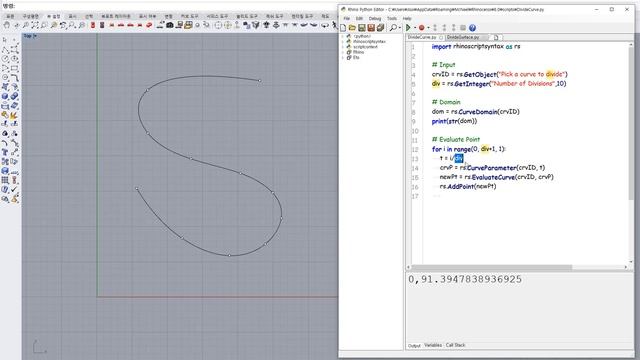Select the Circle tool in Rhino sidebar

click(5, 59)
